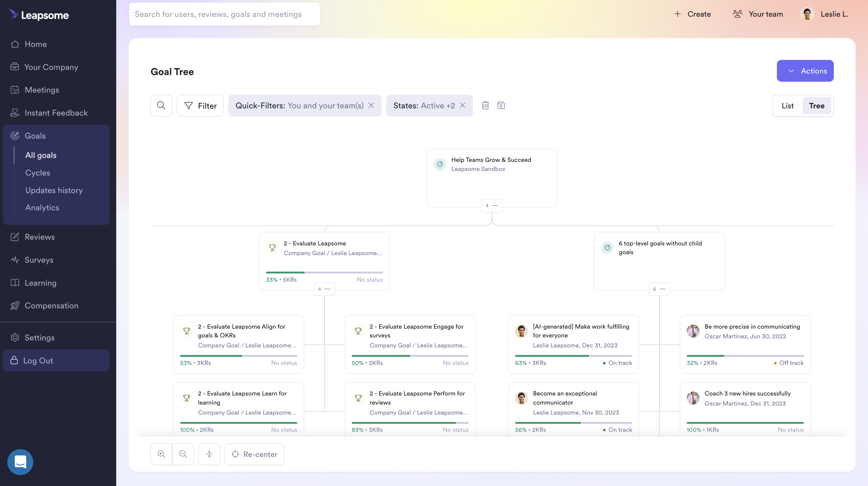The width and height of the screenshot is (868, 486).
Task: Collapse all tree nodes icon
Action: click(x=209, y=454)
